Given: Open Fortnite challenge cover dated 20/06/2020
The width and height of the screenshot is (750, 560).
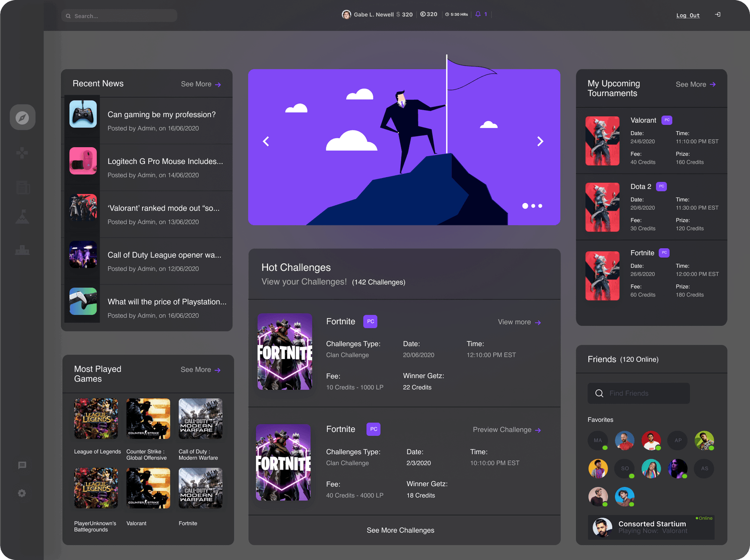Looking at the screenshot, I should tap(285, 351).
